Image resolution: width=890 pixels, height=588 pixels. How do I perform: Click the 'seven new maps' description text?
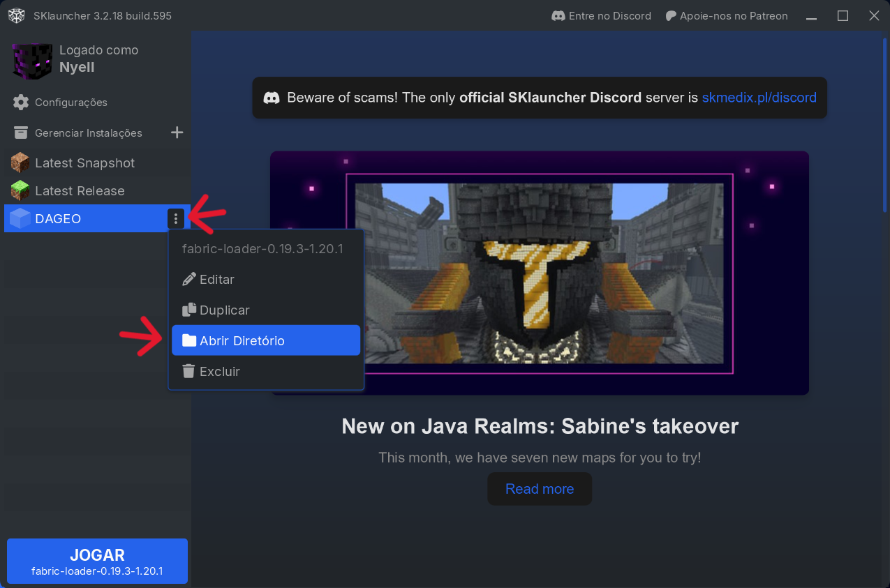pos(540,458)
